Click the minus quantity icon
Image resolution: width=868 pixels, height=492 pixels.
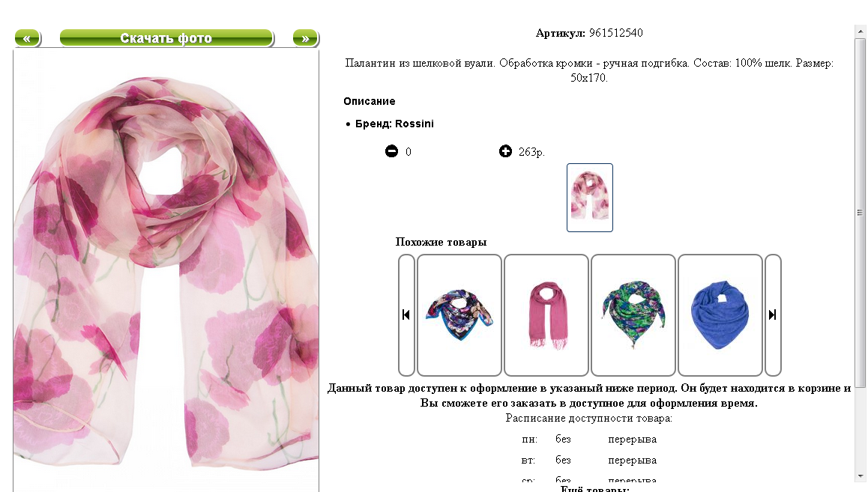[391, 151]
